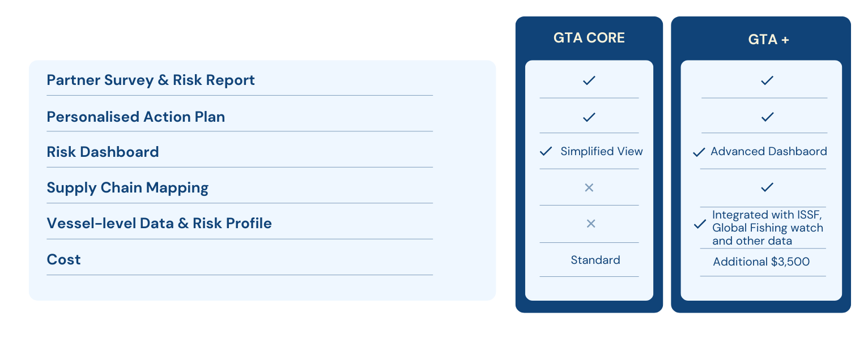Screen dimensions: 868x342
Task: Click the checkmark beside Advanced Dashbaord
Action: click(699, 152)
